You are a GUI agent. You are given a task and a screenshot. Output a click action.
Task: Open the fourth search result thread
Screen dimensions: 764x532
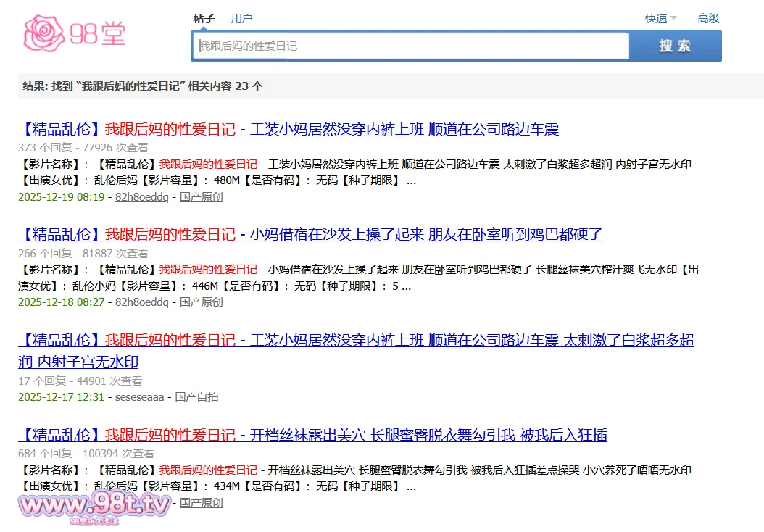point(312,435)
